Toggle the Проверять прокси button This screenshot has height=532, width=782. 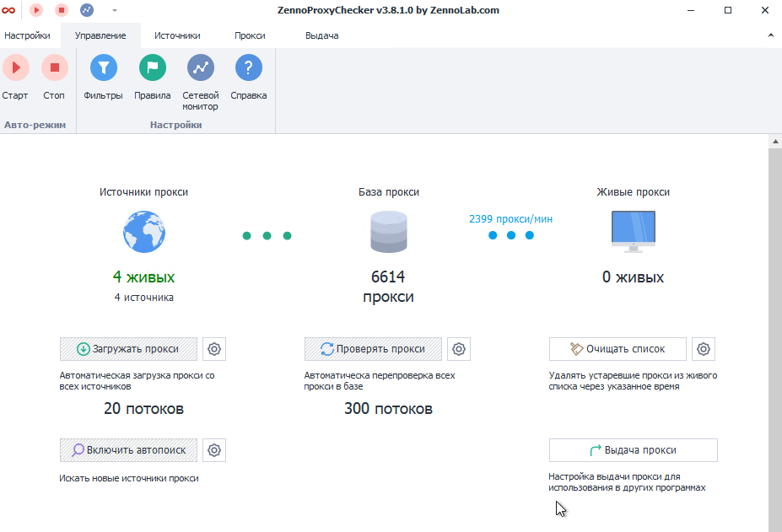[373, 349]
